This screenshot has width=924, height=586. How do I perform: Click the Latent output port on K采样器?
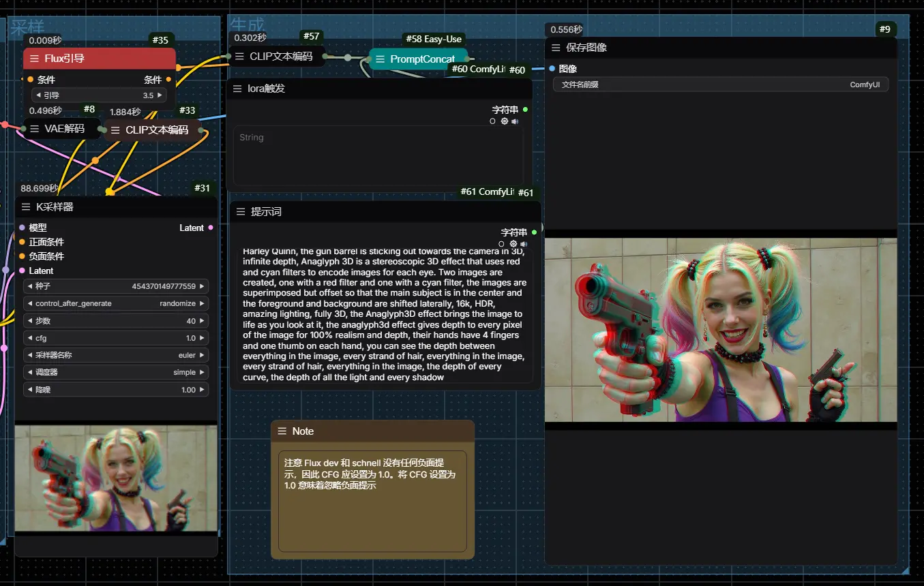point(211,228)
